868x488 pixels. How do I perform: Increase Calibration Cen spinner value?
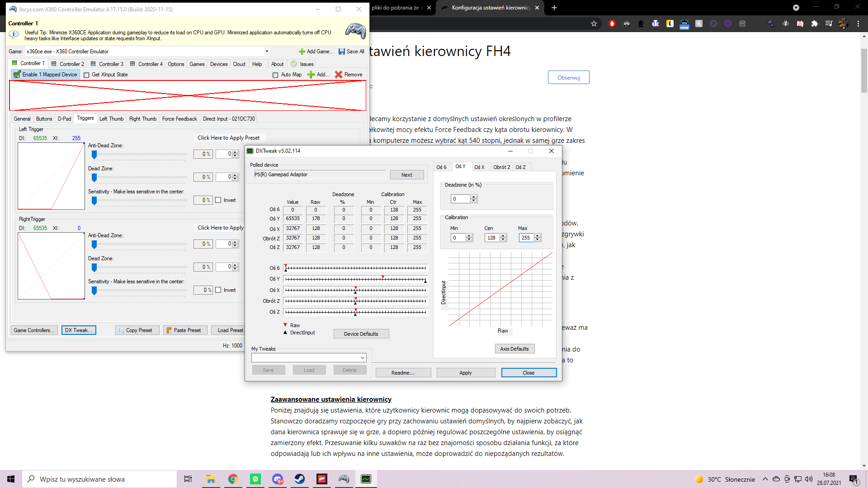(x=503, y=236)
